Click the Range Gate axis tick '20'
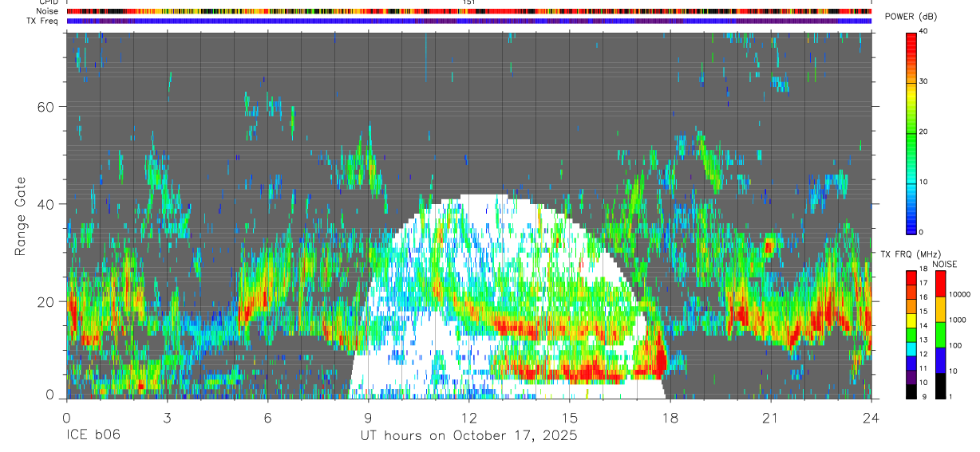 click(x=45, y=301)
